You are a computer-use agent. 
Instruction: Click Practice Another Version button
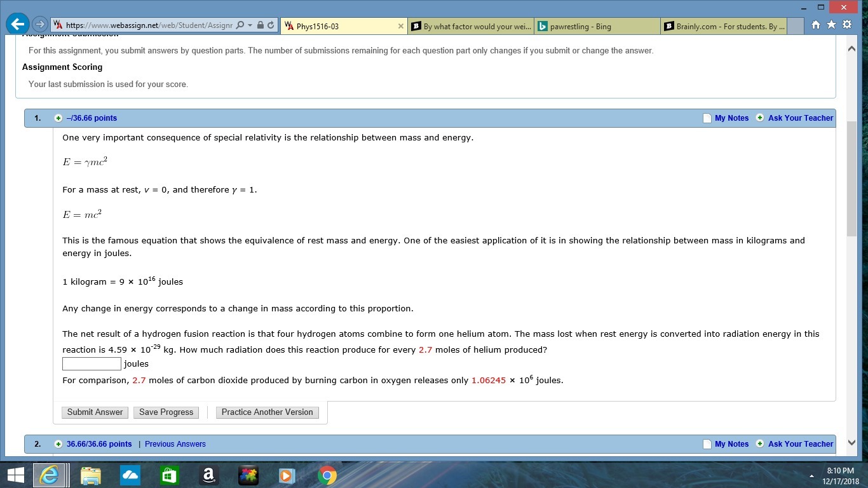[268, 412]
